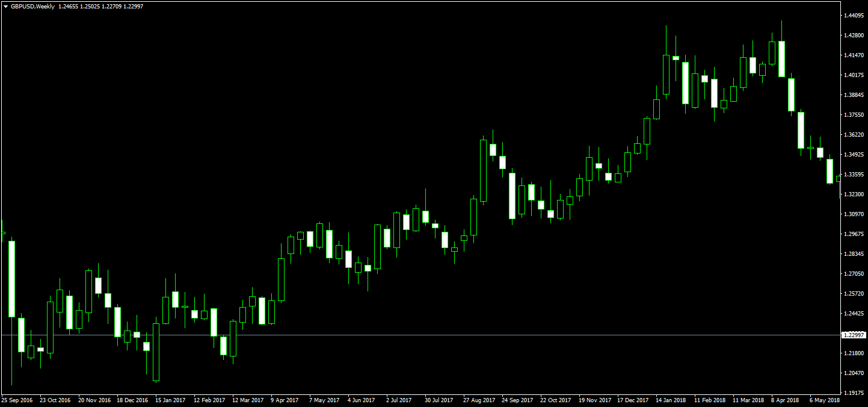The height and width of the screenshot is (407, 868).
Task: Click the 1.28345 price scale label
Action: tap(854, 253)
